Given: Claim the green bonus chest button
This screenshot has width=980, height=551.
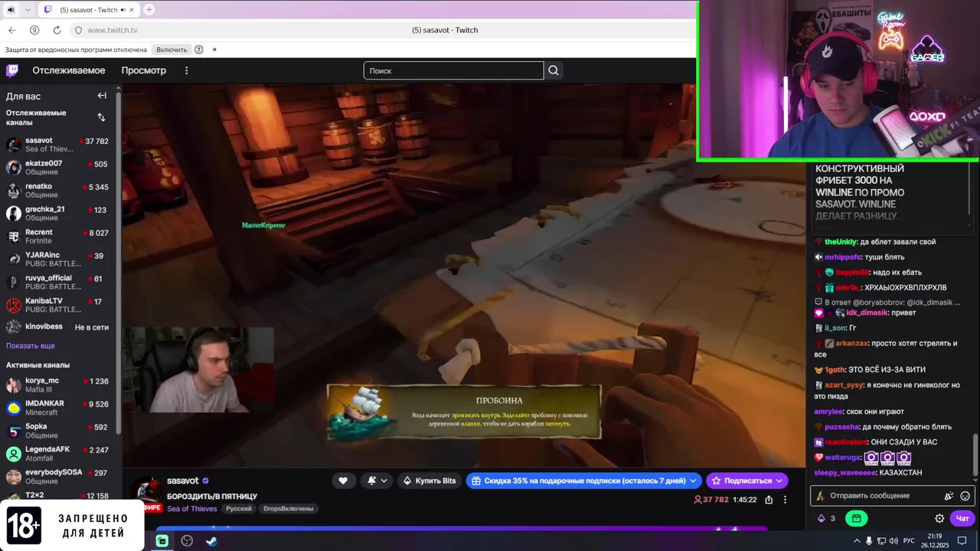Looking at the screenshot, I should (856, 518).
